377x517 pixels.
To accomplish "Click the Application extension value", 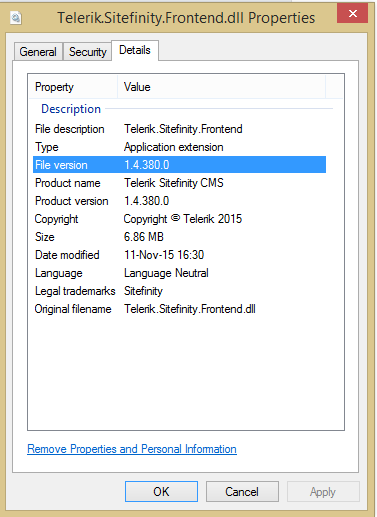I will pyautogui.click(x=174, y=147).
